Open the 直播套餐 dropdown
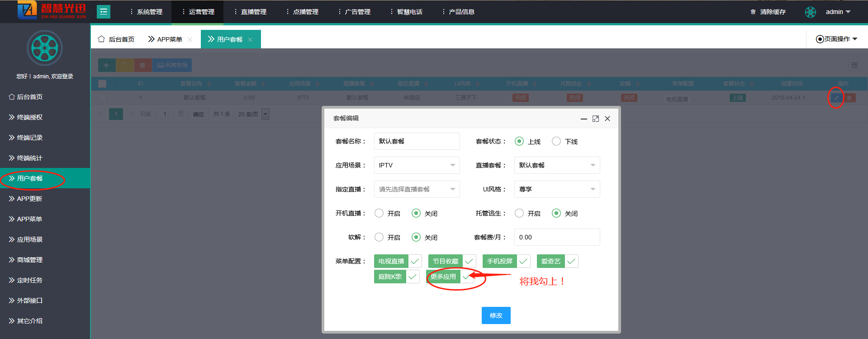Image resolution: width=868 pixels, height=339 pixels. pos(557,165)
